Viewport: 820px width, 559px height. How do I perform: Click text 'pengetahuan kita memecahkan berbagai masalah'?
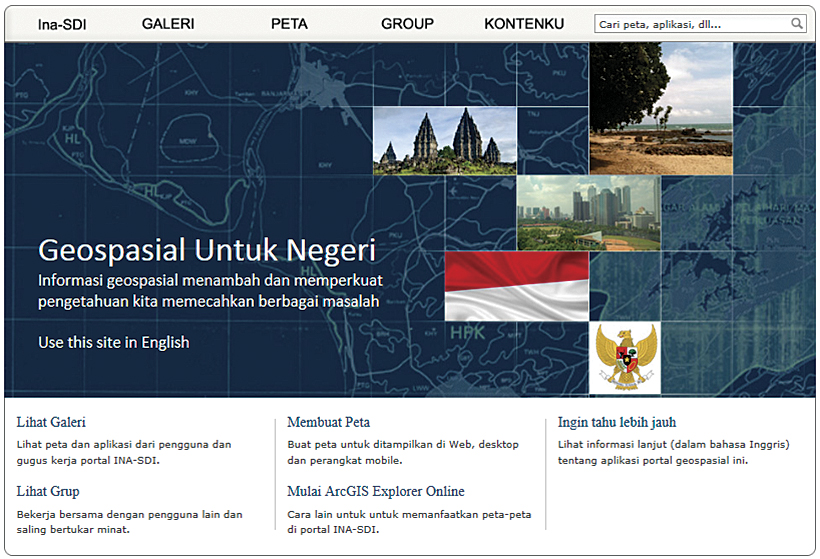(x=209, y=302)
